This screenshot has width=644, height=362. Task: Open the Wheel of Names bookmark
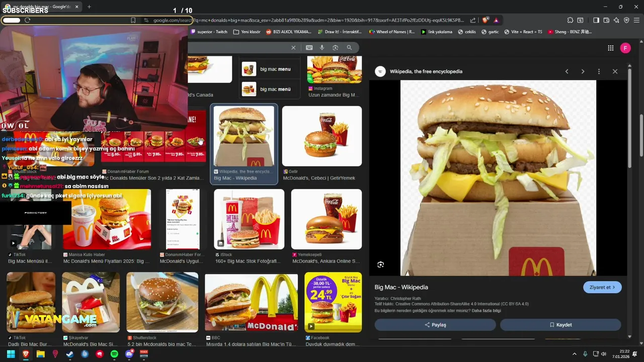(392, 32)
